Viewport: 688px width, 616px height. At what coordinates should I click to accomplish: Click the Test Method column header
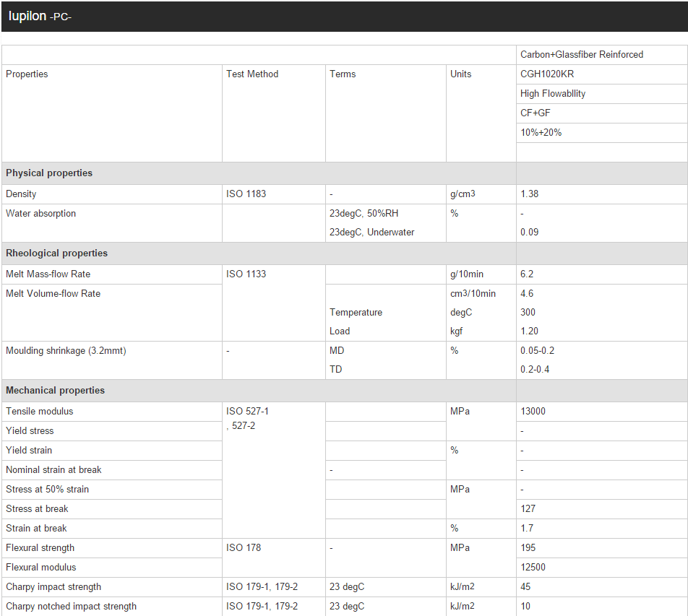[x=252, y=74]
